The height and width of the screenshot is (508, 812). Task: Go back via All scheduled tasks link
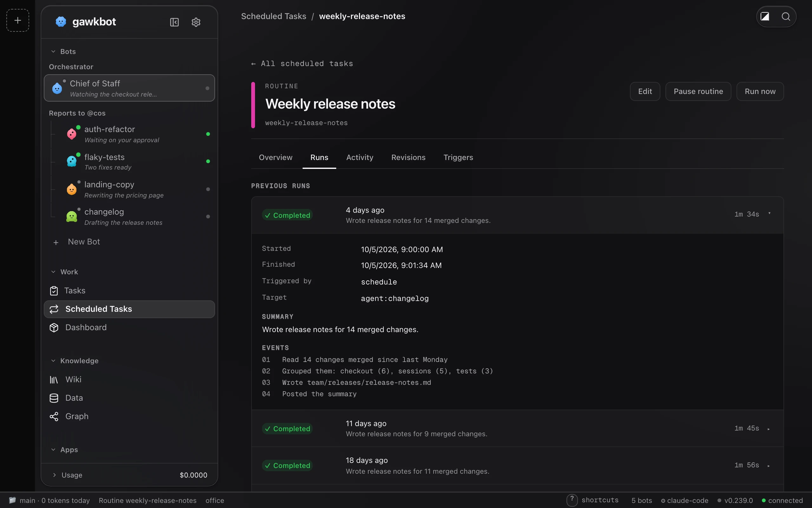coord(302,63)
